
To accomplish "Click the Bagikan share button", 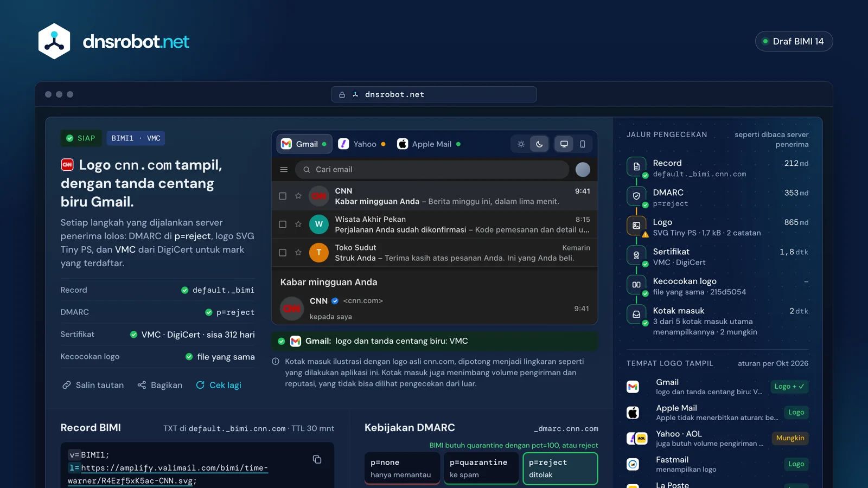I will coord(160,385).
